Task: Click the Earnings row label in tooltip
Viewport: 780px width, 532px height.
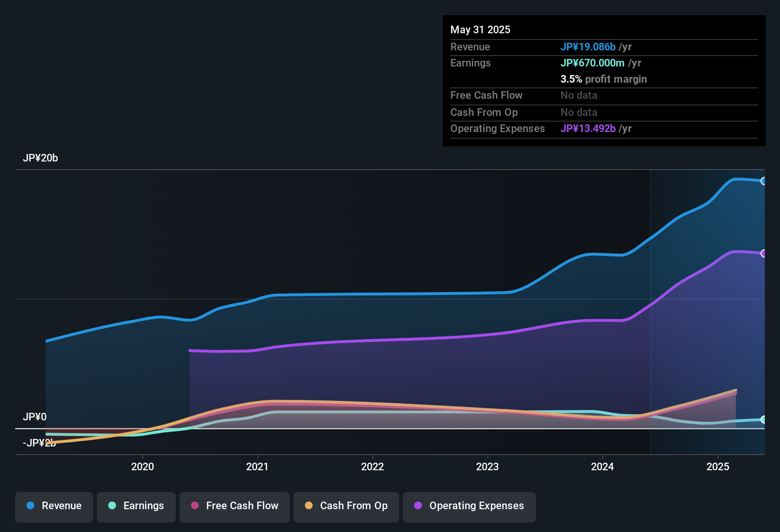Action: pyautogui.click(x=470, y=63)
